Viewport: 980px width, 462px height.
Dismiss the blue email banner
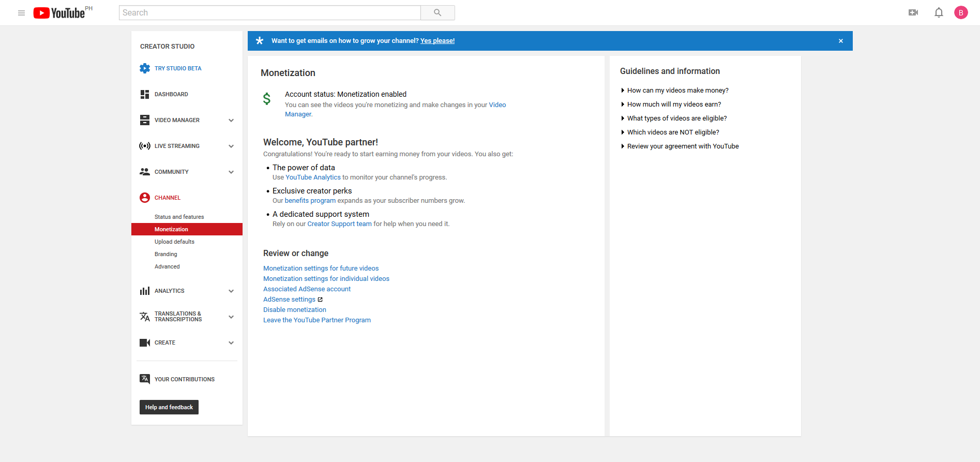tap(841, 41)
